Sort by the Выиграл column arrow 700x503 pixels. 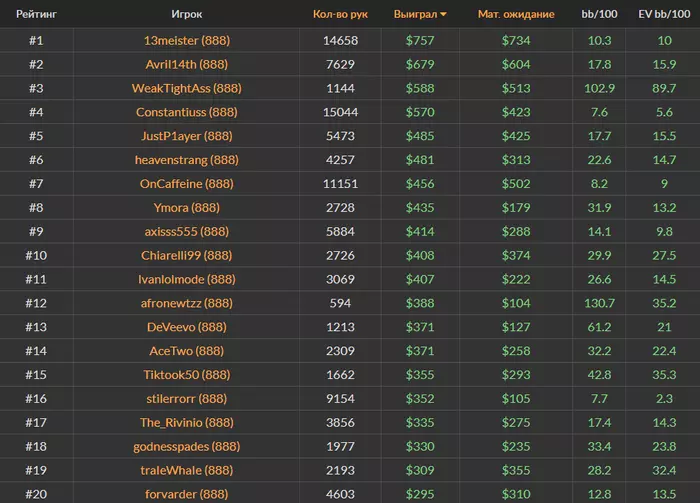[x=443, y=14]
